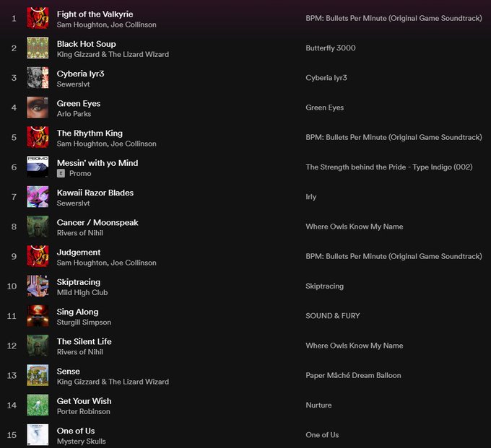Open The Rhythm King cover thumbnail
Image resolution: width=491 pixels, height=448 pixels.
pos(38,137)
